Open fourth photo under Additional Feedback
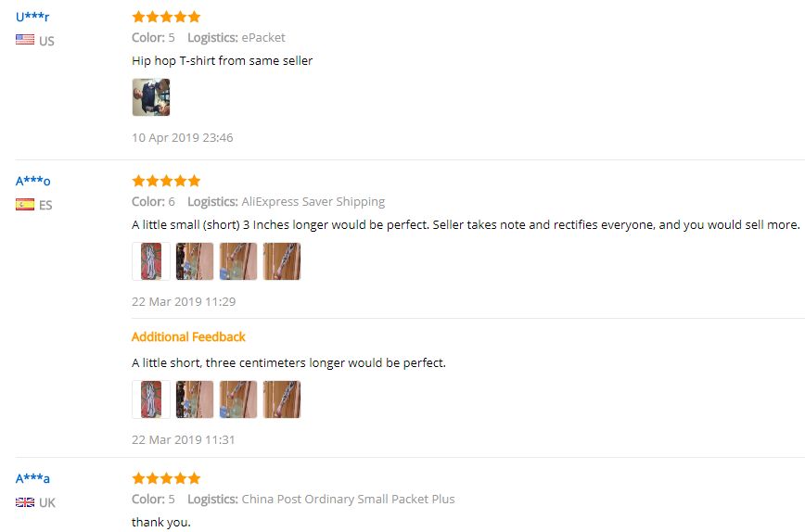The height and width of the screenshot is (532, 805). click(x=282, y=399)
